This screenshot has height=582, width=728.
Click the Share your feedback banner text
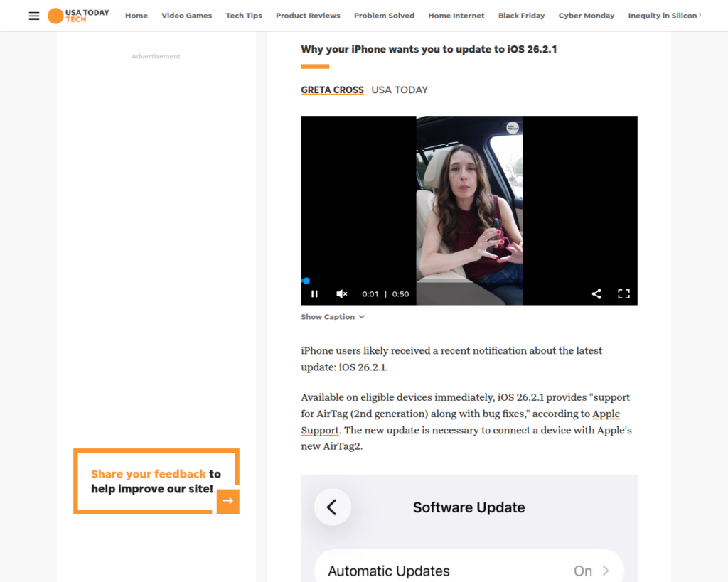pyautogui.click(x=148, y=481)
